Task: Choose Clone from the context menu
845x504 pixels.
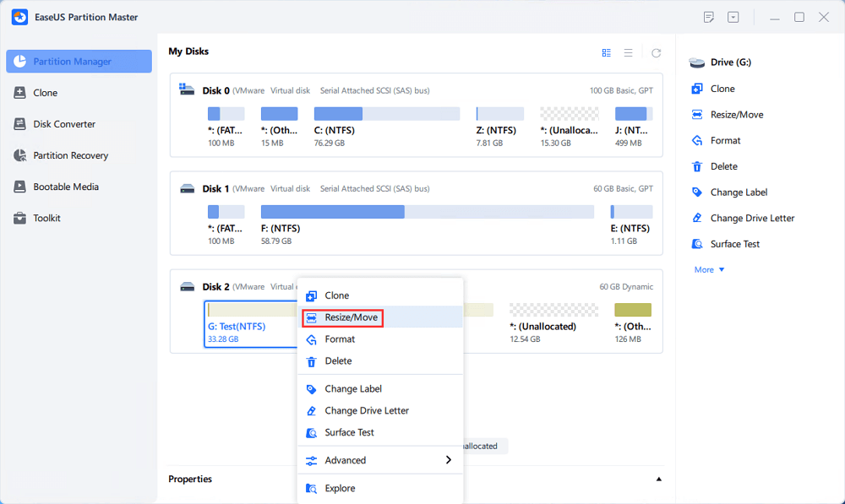Action: coord(380,295)
